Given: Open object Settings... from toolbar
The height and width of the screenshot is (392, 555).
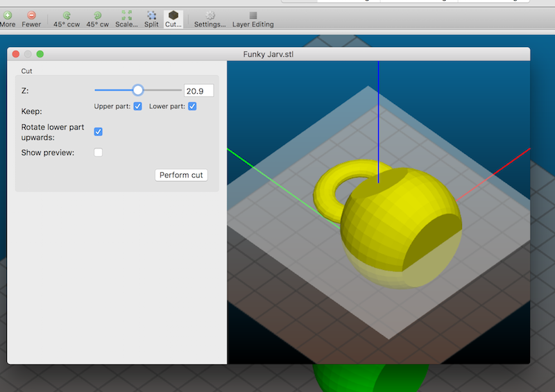Looking at the screenshot, I should click(x=210, y=15).
